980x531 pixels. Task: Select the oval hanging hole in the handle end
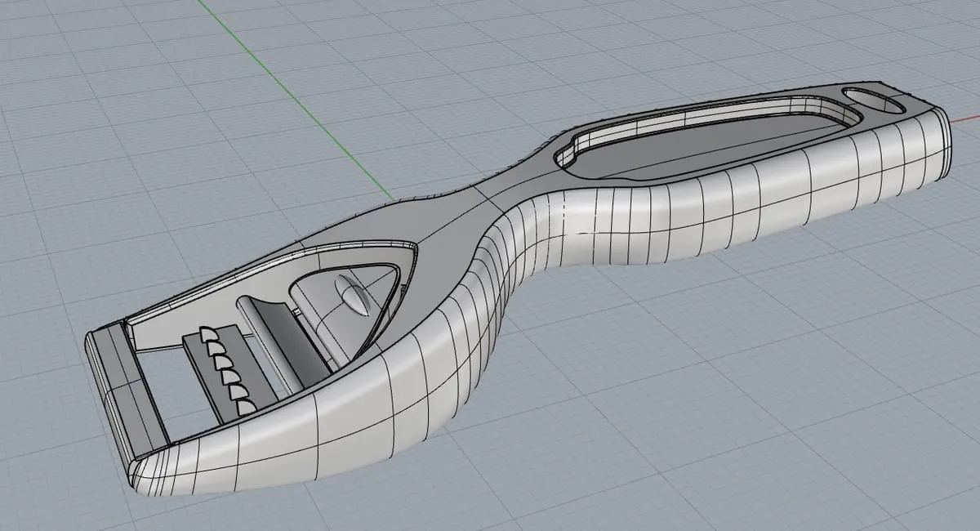pyautogui.click(x=873, y=101)
